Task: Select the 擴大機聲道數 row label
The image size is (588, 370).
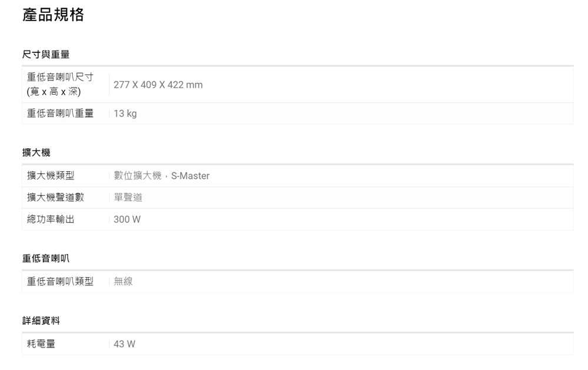Action: [x=55, y=198]
